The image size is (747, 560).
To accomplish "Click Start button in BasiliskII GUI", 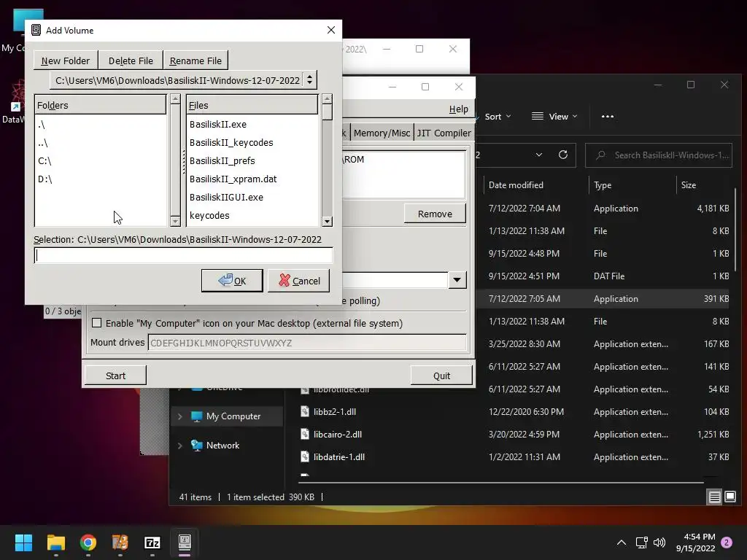I will [x=115, y=376].
